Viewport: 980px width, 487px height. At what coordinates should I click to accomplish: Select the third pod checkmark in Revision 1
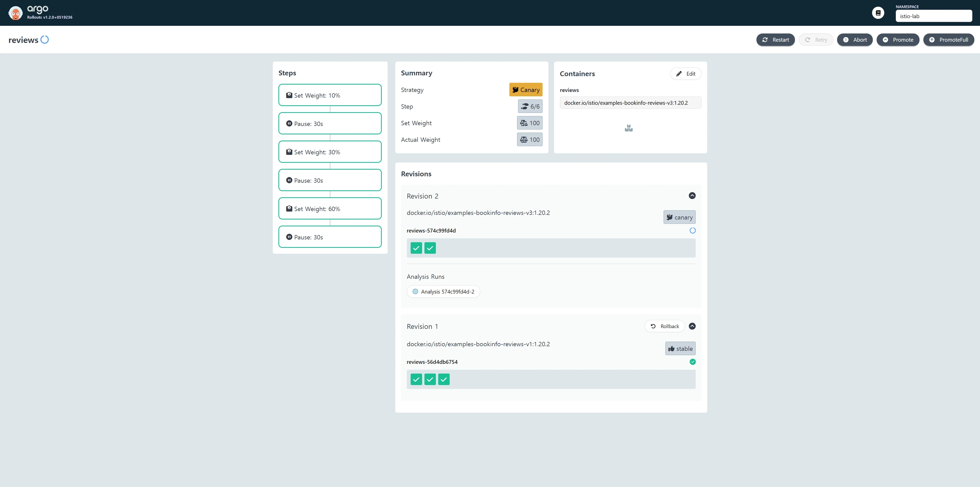pyautogui.click(x=444, y=380)
